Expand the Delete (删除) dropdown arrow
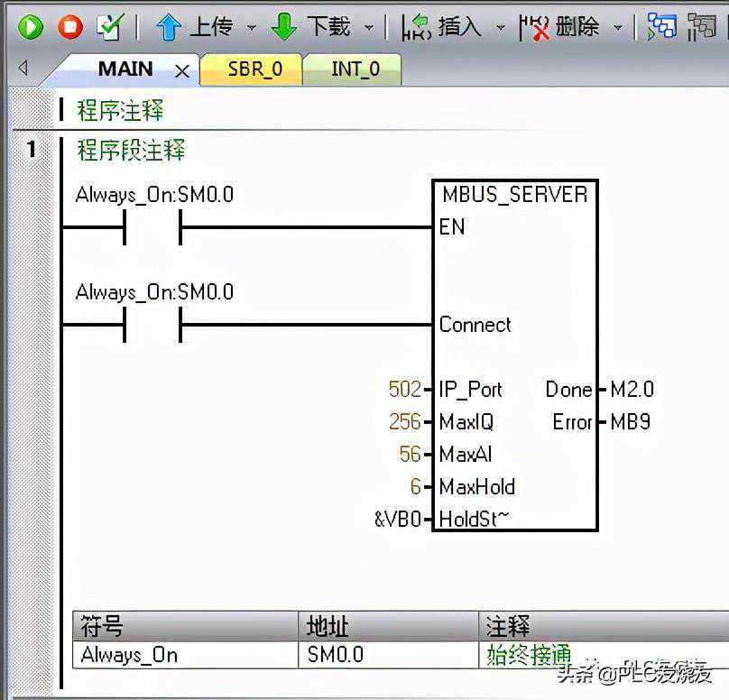729x700 pixels. click(x=618, y=28)
